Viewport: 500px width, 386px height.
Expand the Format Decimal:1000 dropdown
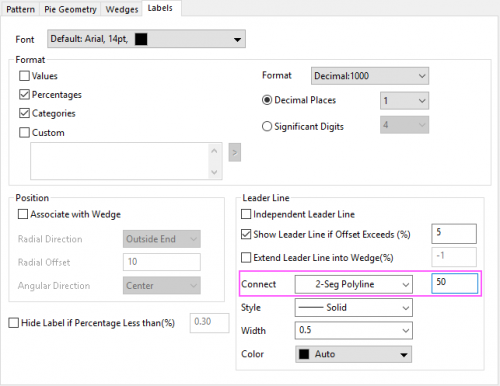pos(370,76)
